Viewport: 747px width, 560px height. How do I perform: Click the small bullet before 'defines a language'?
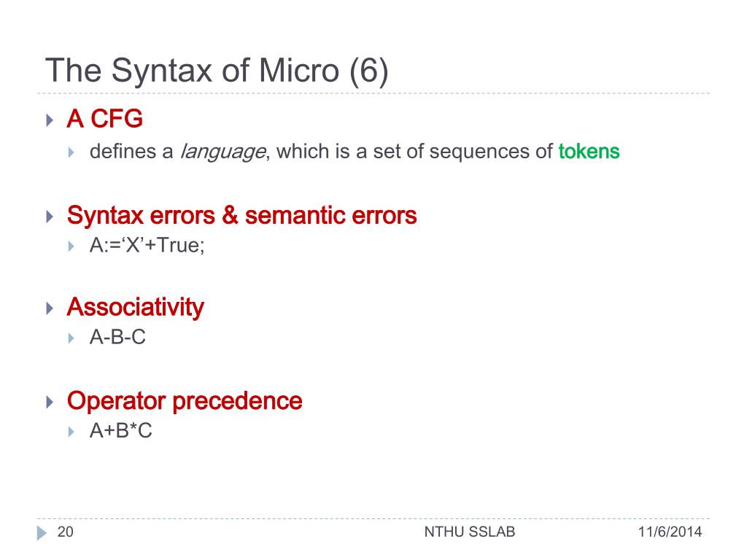click(71, 152)
